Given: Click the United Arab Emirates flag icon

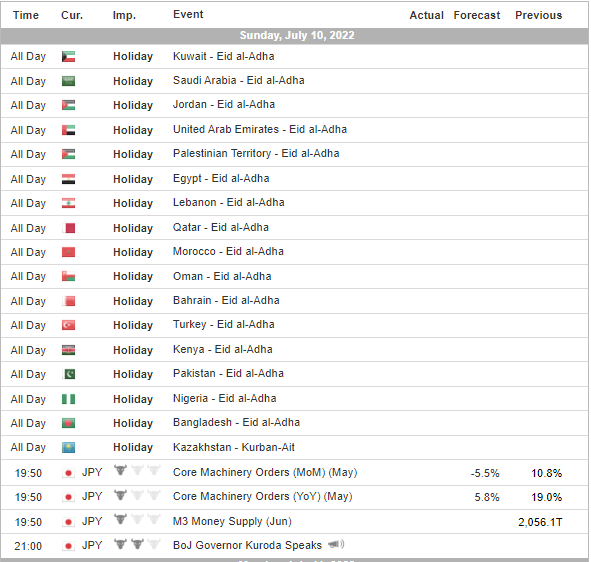Looking at the screenshot, I should pyautogui.click(x=69, y=130).
